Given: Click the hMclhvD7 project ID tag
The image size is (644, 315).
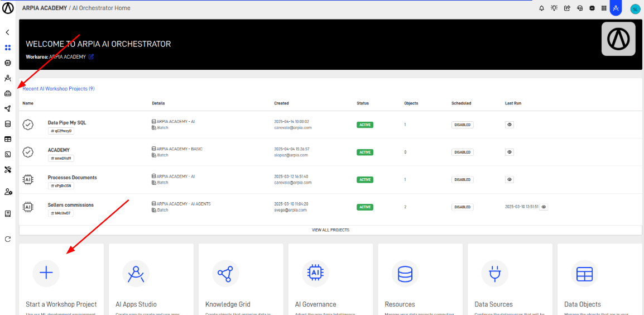Looking at the screenshot, I should 61,213.
